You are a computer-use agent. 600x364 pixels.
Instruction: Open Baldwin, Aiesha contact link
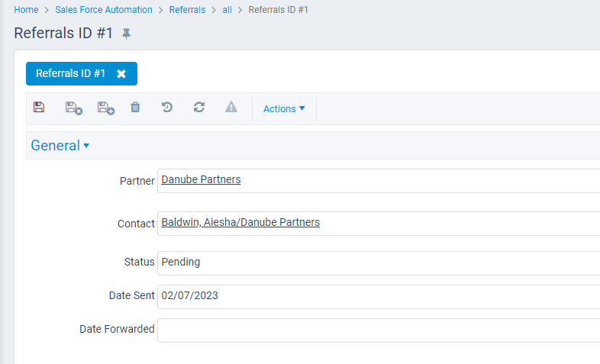[240, 223]
